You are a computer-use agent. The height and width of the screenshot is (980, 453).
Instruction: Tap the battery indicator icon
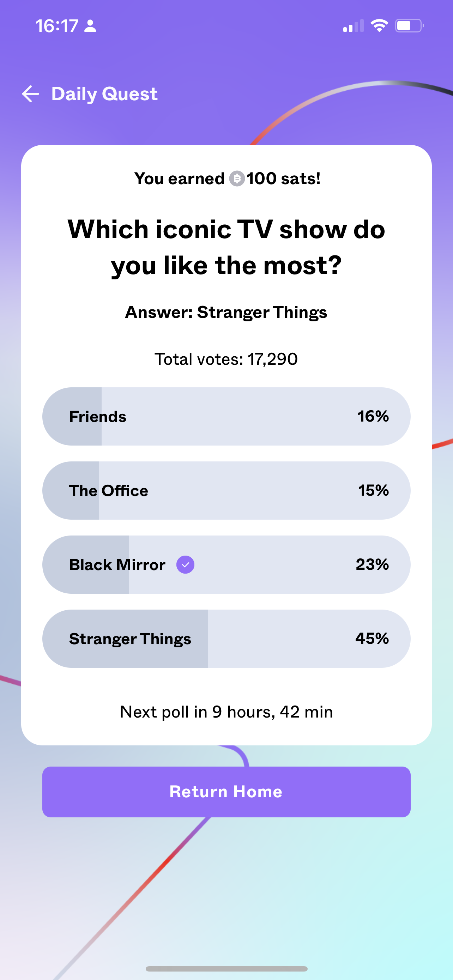(409, 26)
